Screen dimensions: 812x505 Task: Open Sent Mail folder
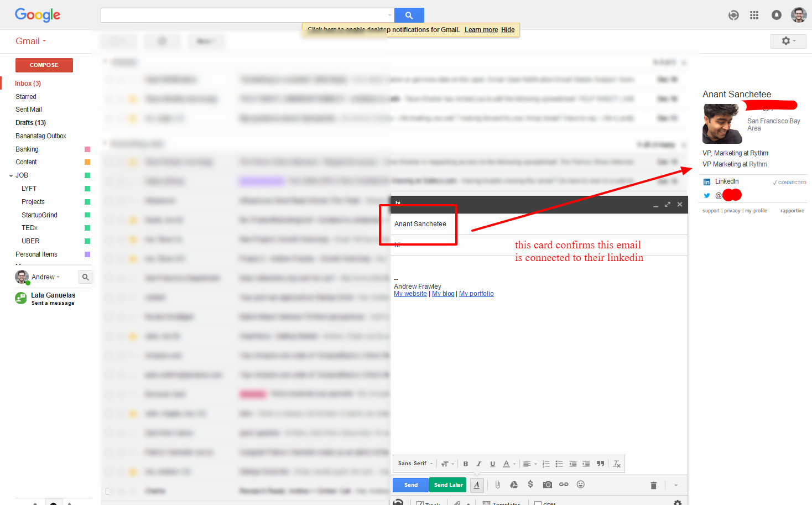click(29, 110)
